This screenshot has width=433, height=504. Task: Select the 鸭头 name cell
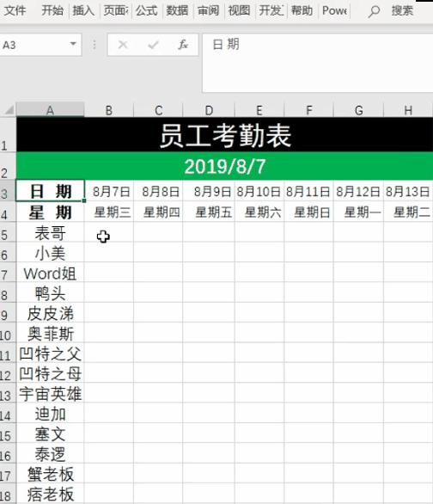click(51, 292)
